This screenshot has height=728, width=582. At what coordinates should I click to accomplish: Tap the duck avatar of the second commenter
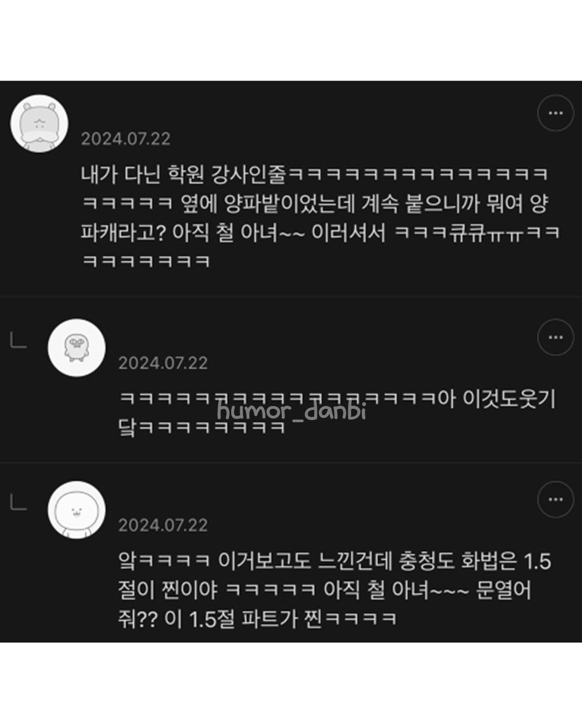pyautogui.click(x=77, y=347)
